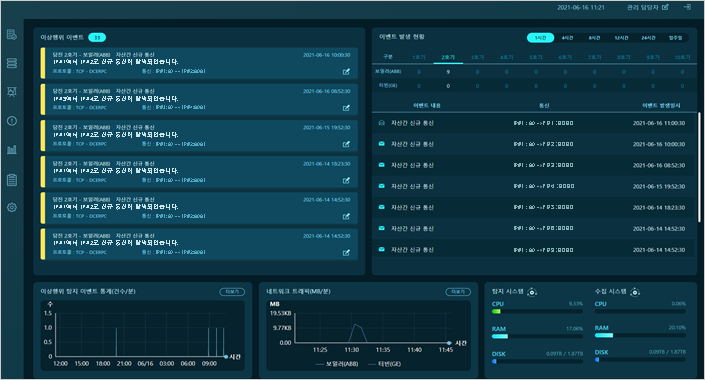Click edit icon on 2021-06-14 18:23:30 event card
Viewport: 705px width, 380px height.
coord(346,180)
